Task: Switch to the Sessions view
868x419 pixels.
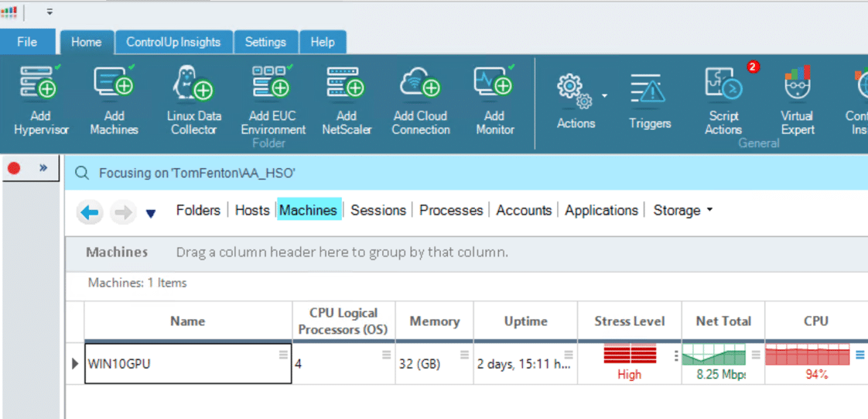Action: [x=378, y=210]
